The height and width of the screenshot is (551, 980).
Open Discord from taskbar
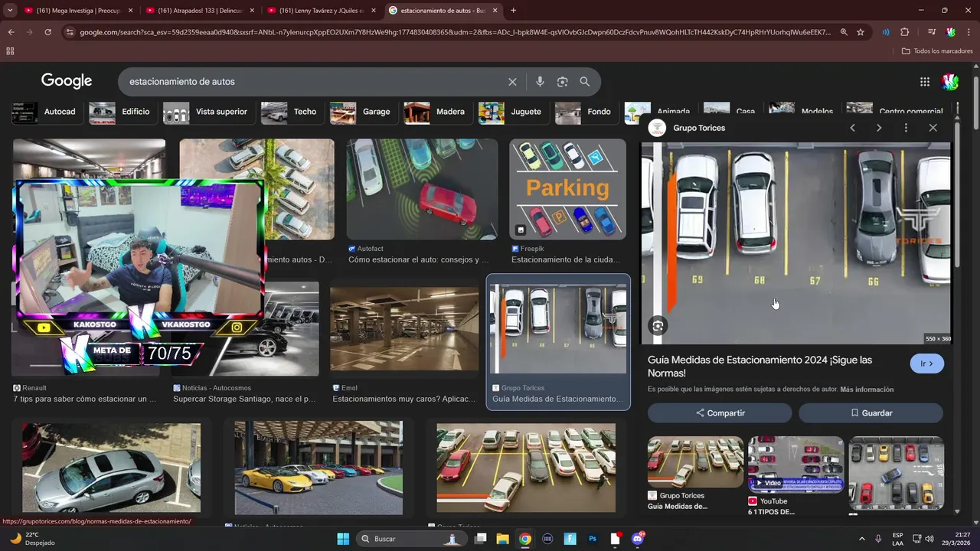(638, 539)
